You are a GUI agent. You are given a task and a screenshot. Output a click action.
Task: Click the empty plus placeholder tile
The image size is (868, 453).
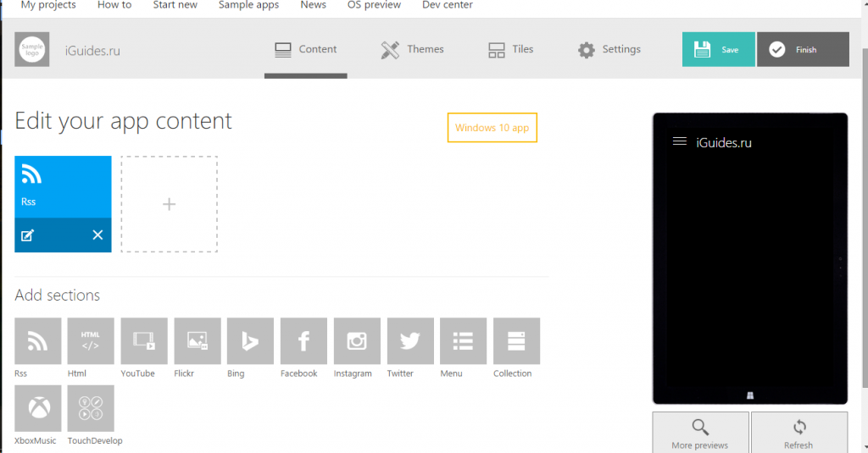click(x=170, y=204)
